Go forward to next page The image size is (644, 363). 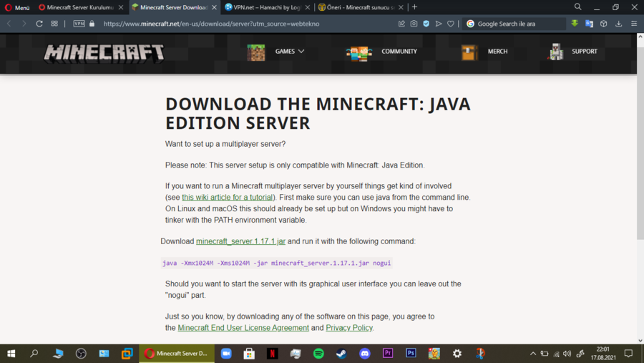coord(24,24)
